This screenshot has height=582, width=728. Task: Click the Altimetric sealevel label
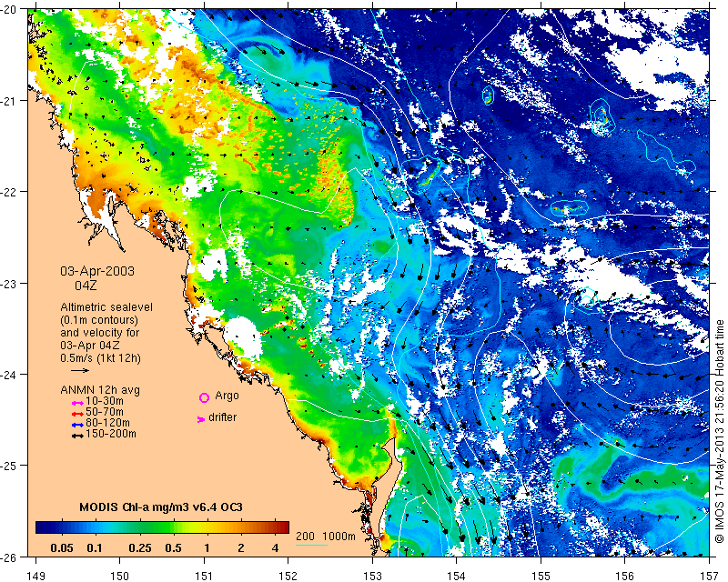coord(106,307)
